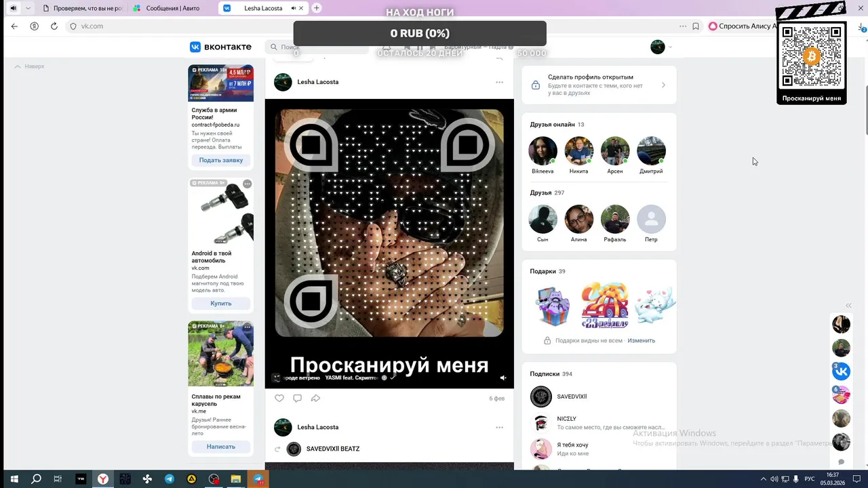Click the site protection shield icon

73,26
